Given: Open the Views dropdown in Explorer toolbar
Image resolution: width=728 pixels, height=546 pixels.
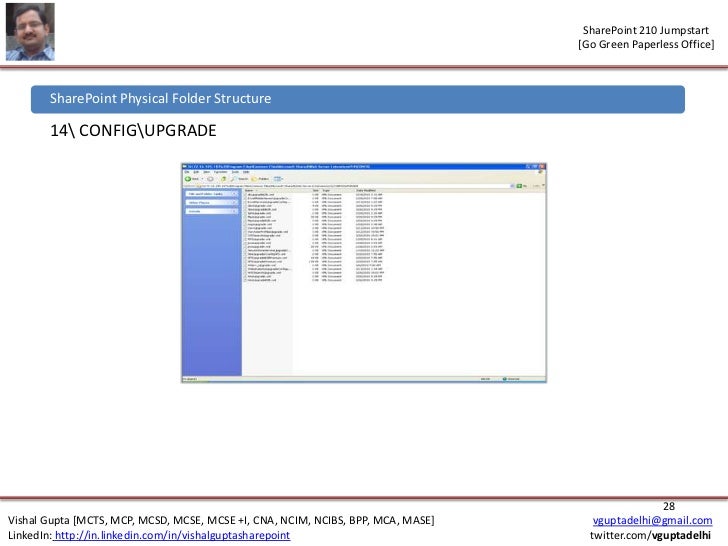Looking at the screenshot, I should (x=278, y=179).
